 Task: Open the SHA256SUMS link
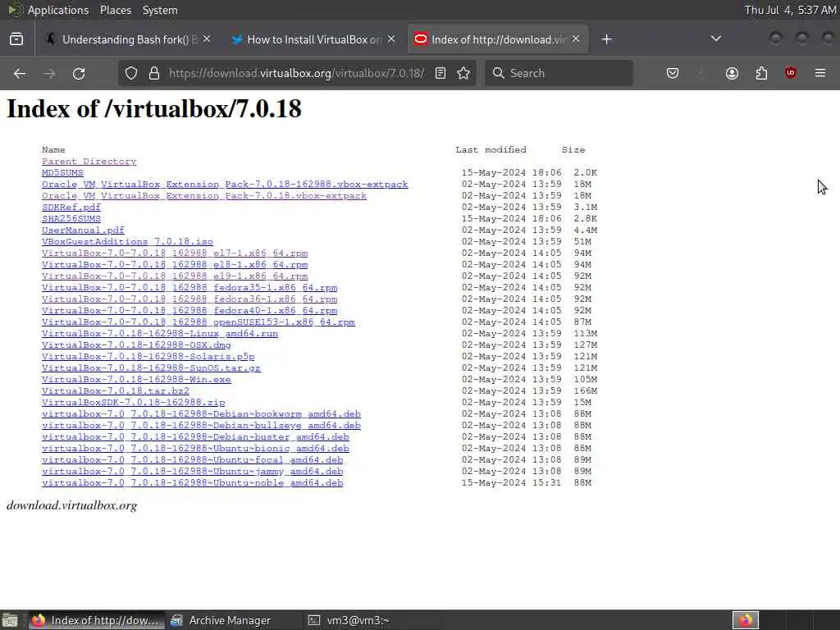point(71,218)
